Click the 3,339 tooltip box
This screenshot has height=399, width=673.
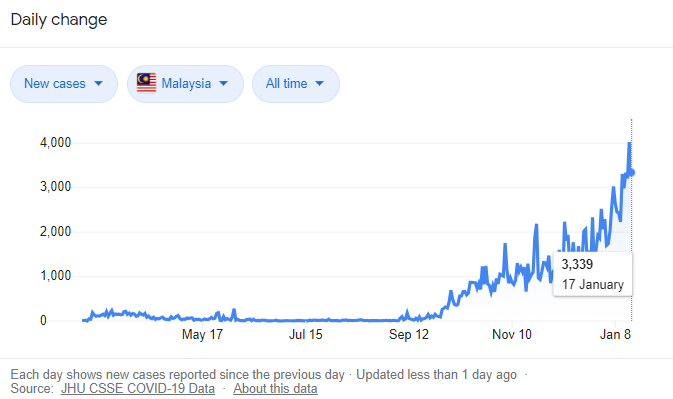593,274
